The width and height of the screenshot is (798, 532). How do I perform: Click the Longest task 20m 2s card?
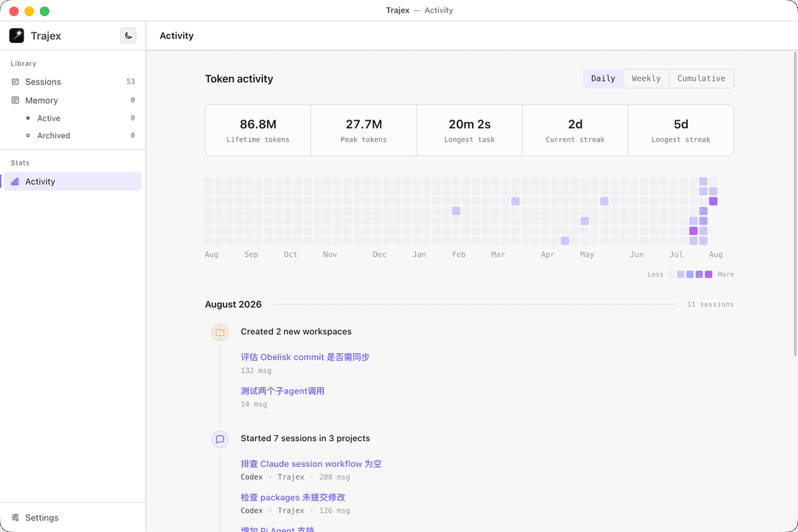tap(469, 130)
